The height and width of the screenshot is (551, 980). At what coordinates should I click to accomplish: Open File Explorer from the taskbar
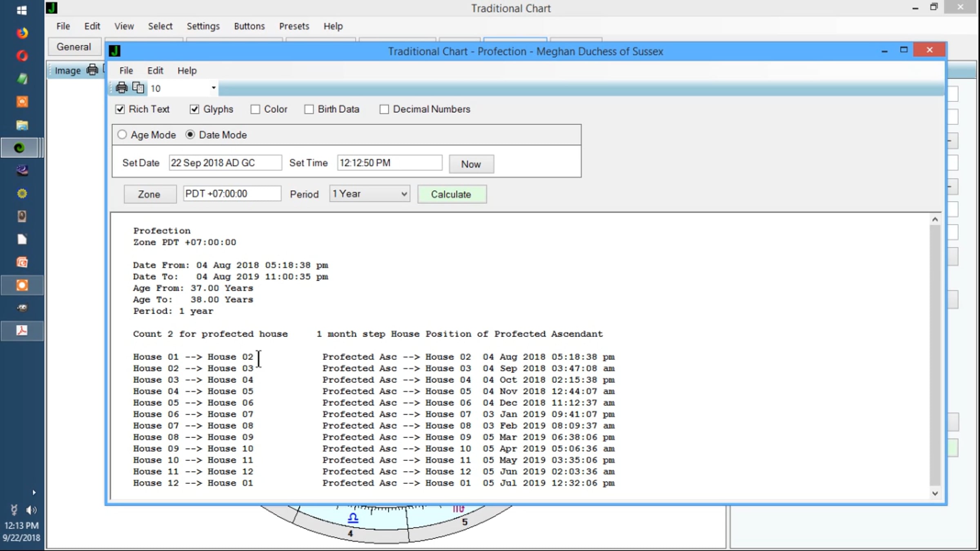(22, 124)
